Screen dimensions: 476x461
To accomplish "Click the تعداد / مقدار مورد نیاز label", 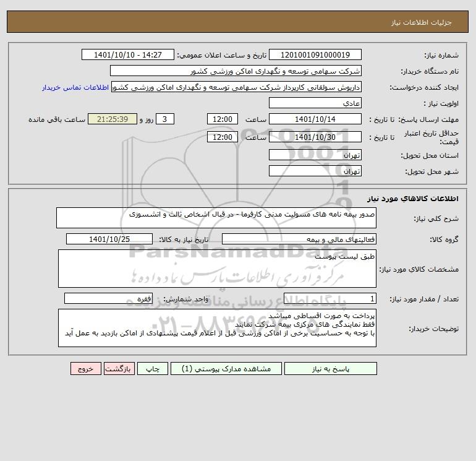I will [424, 299].
